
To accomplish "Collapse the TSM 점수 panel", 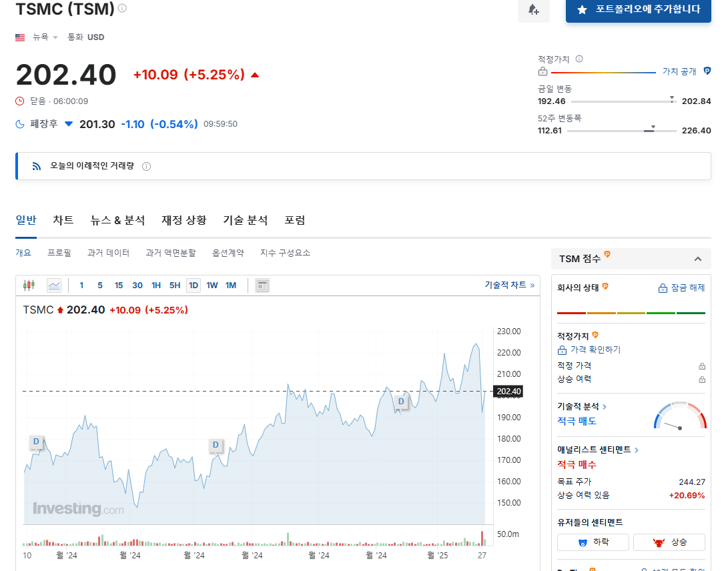I will point(698,259).
